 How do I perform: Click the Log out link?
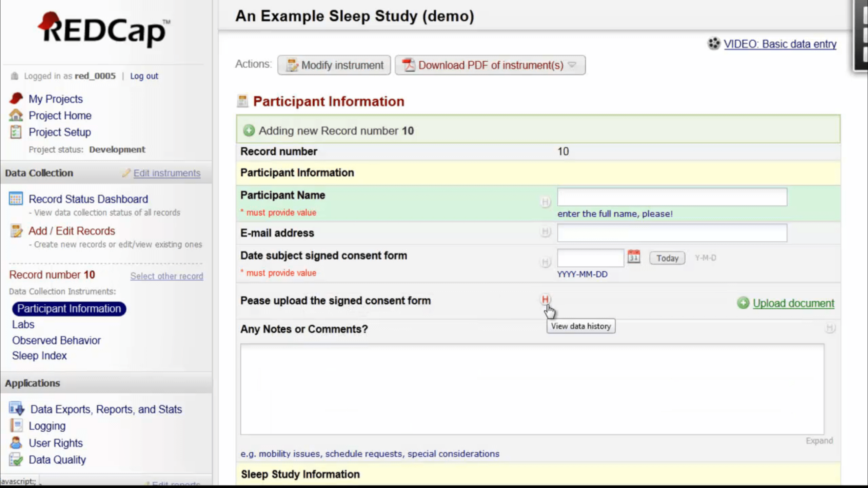click(x=144, y=76)
